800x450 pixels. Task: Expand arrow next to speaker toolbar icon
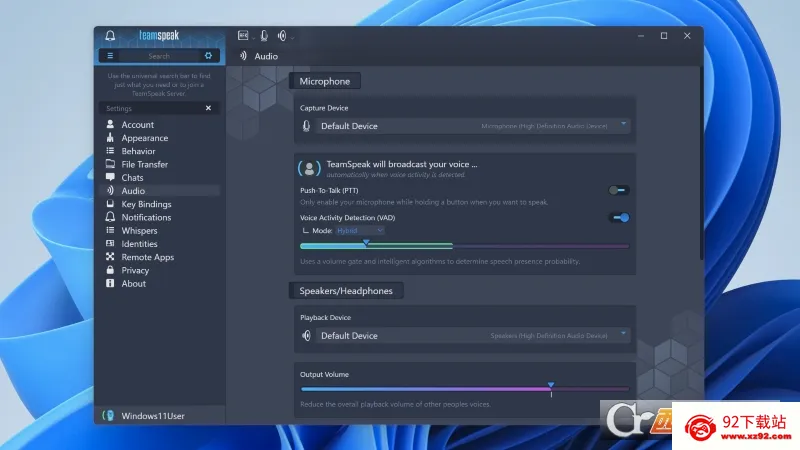click(292, 37)
